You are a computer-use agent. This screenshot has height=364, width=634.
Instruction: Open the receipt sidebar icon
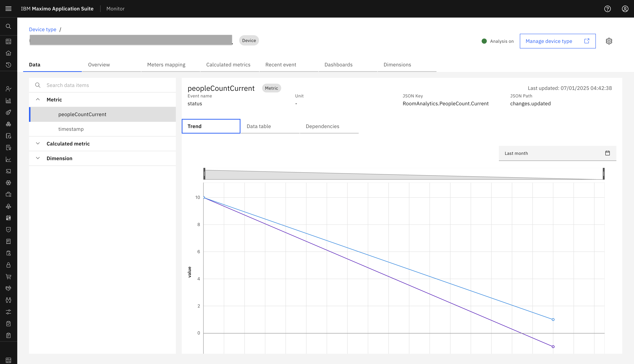pos(8,241)
